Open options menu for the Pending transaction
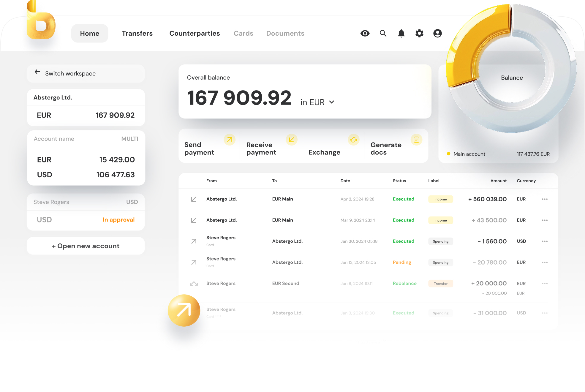585x392 pixels. pos(545,262)
